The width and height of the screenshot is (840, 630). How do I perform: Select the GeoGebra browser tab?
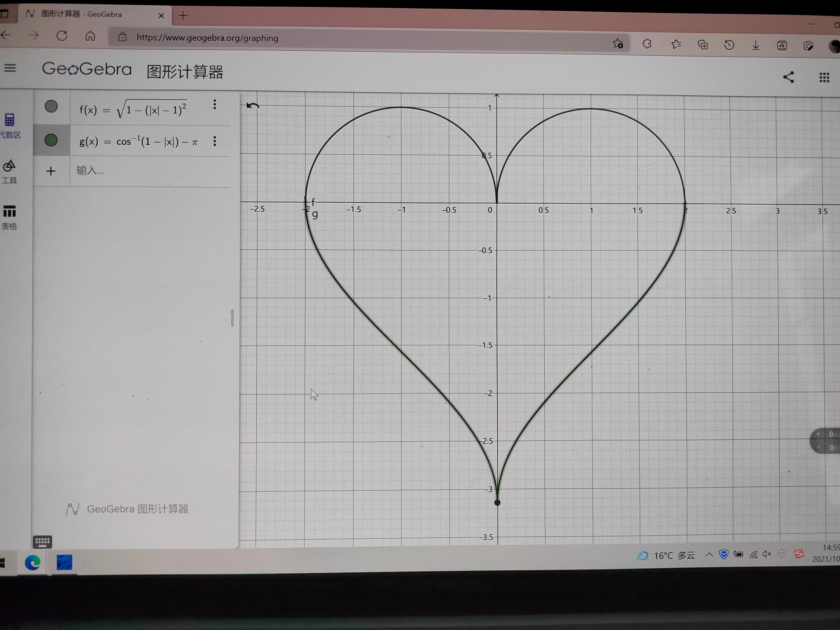point(95,14)
